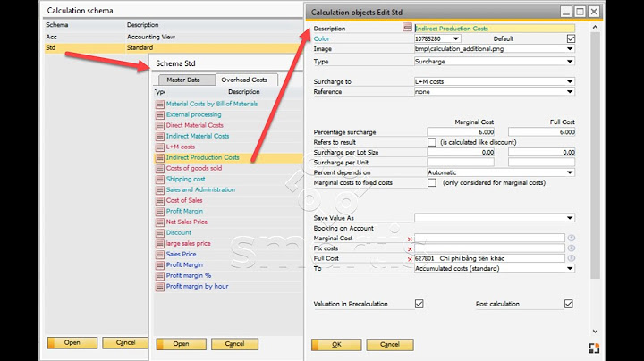Open the Color value dropdown

(x=455, y=38)
